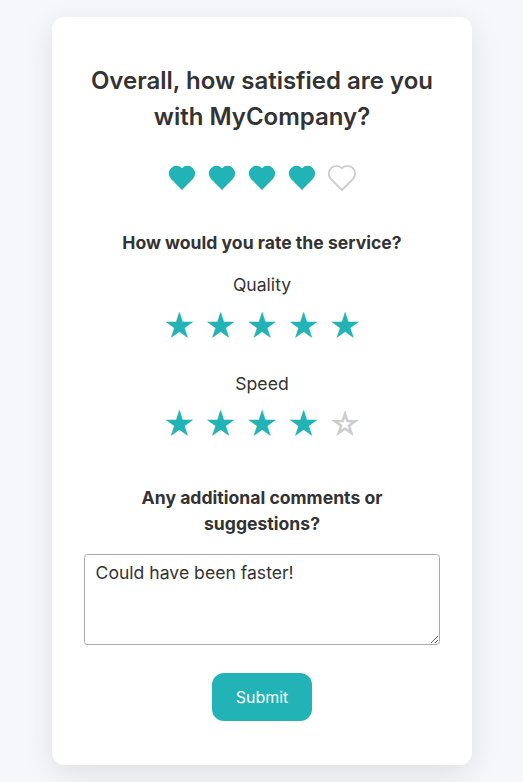This screenshot has height=782, width=523.
Task: Click the fifth Quality star
Action: (x=345, y=326)
